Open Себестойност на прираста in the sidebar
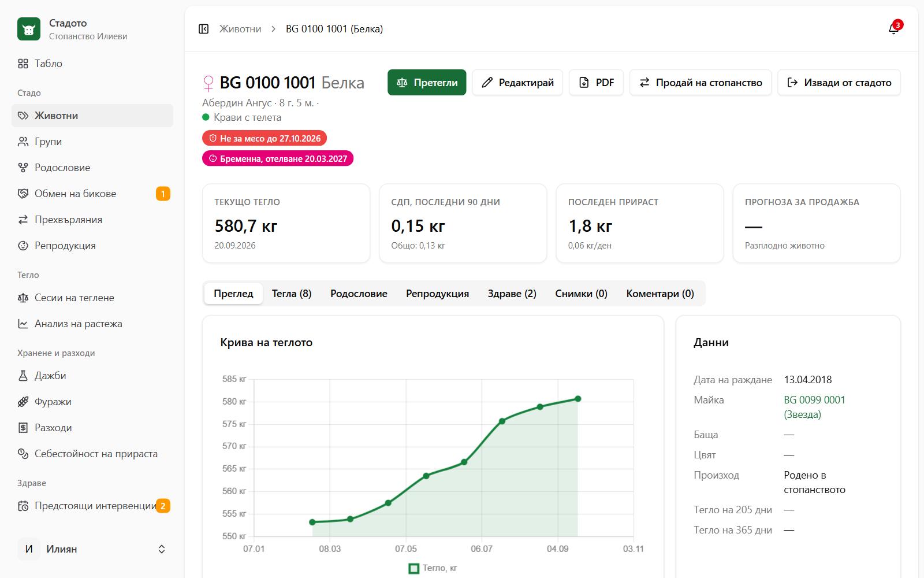This screenshot has width=924, height=578. (92, 454)
